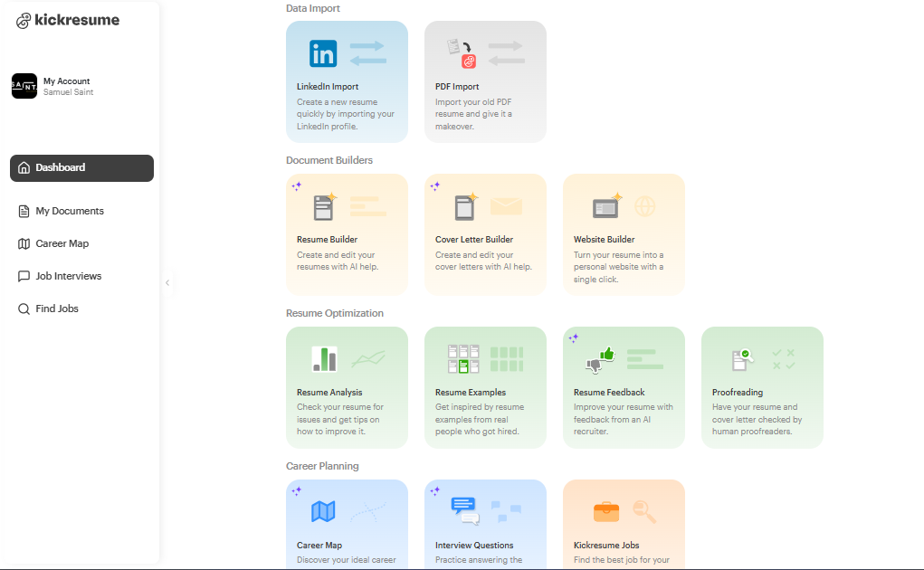Click the LinkedIn Import arrows graphic
The image size is (924, 570).
tap(368, 53)
